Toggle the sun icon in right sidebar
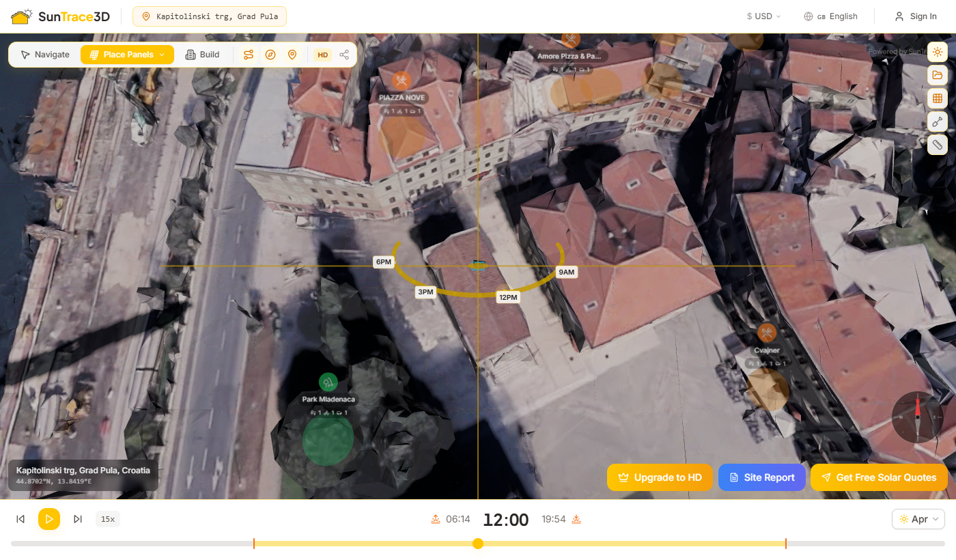 point(937,52)
